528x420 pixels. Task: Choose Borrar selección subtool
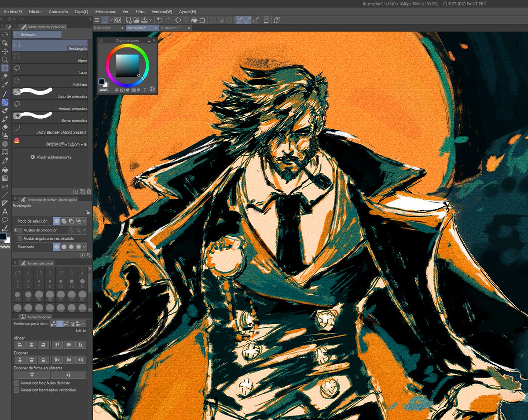pyautogui.click(x=50, y=117)
